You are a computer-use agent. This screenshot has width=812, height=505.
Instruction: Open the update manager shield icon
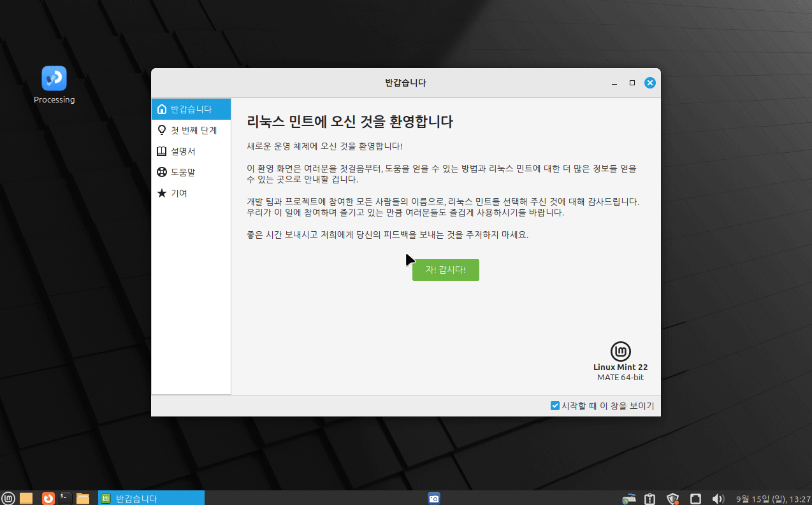tap(673, 498)
